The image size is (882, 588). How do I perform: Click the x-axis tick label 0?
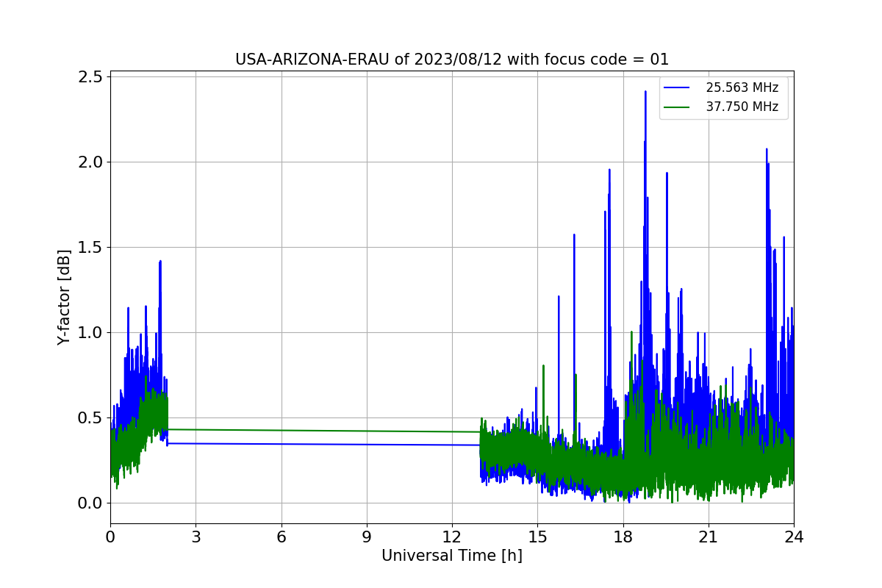pyautogui.click(x=110, y=537)
